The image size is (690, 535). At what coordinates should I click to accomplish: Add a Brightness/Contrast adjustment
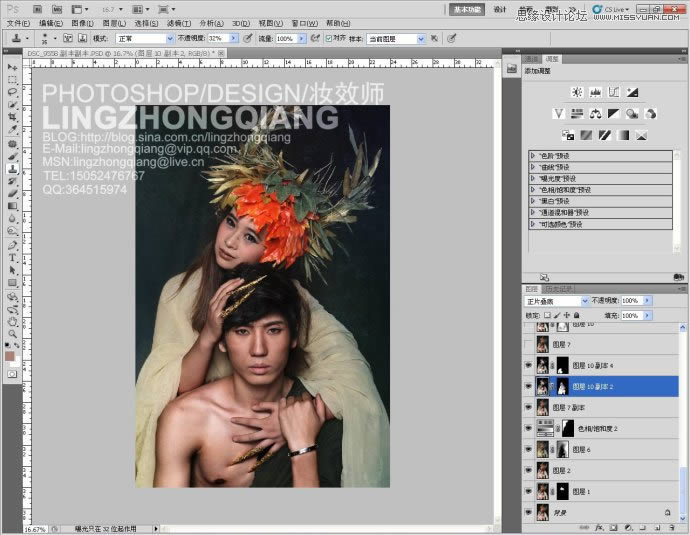[577, 92]
